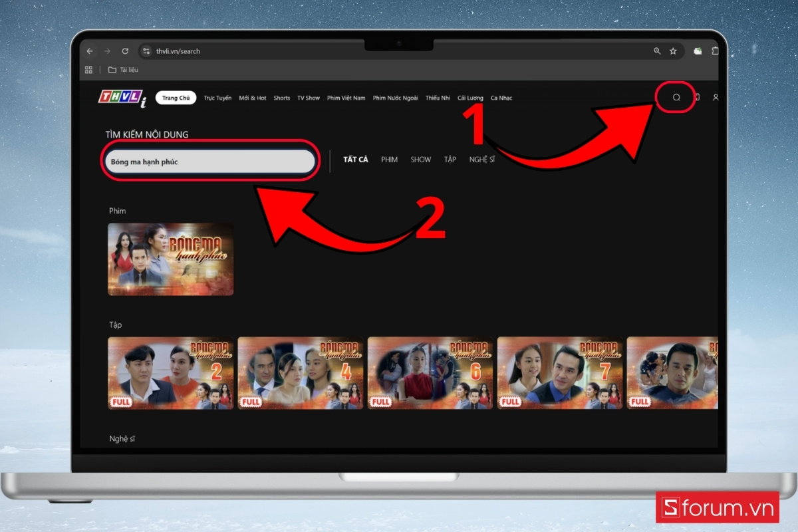Open the site information icon in address bar

[146, 51]
